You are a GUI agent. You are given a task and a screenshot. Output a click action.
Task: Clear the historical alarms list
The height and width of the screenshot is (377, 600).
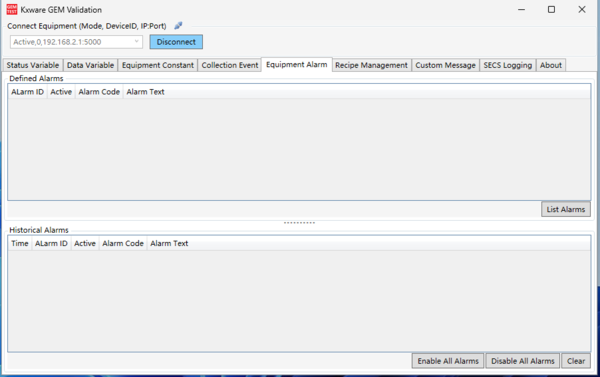point(576,361)
